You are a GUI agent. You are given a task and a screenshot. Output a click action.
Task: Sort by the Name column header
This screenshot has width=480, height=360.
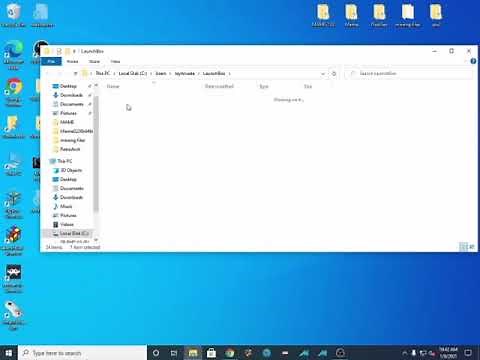point(113,86)
